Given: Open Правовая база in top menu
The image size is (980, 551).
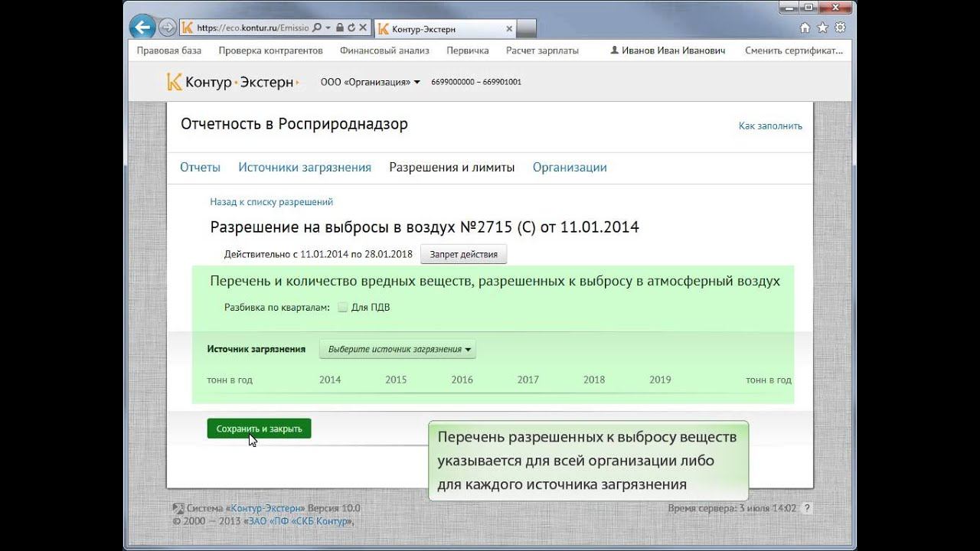Looking at the screenshot, I should (x=169, y=51).
